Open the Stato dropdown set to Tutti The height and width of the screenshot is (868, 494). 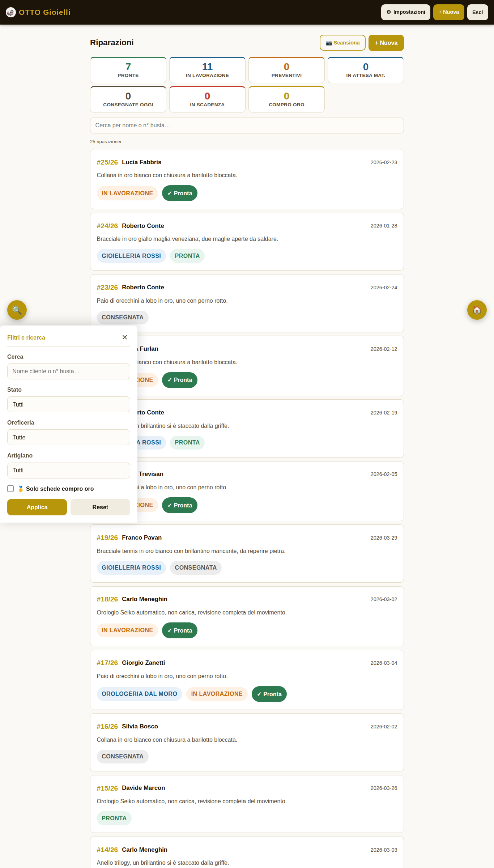pos(68,404)
